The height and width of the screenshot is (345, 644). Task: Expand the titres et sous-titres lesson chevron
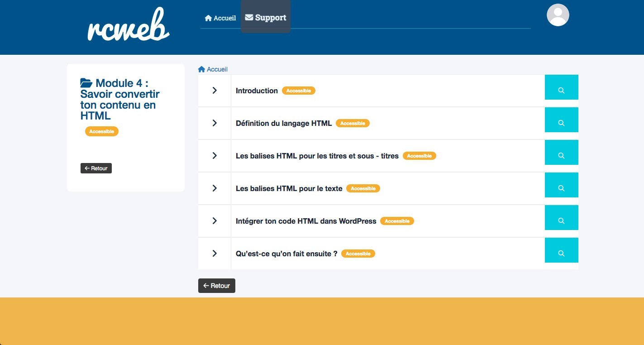215,156
